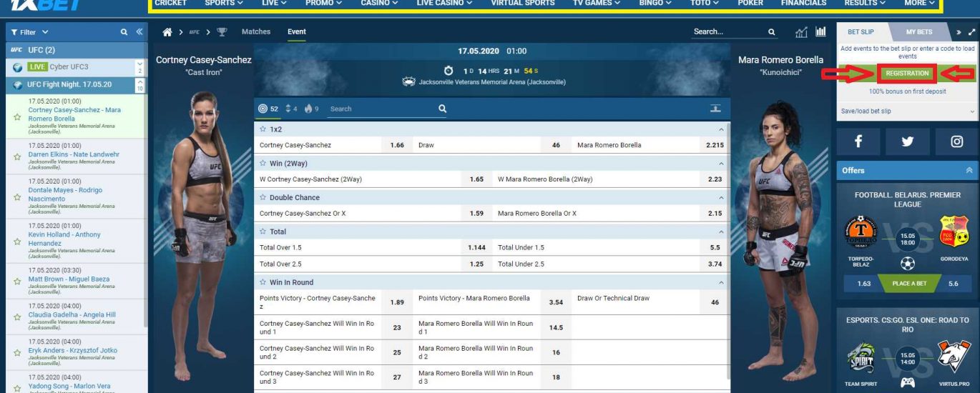Favorite the Kevin Holland - Anthony Hernandez star
Image resolution: width=980 pixels, height=393 pixels.
[17, 242]
